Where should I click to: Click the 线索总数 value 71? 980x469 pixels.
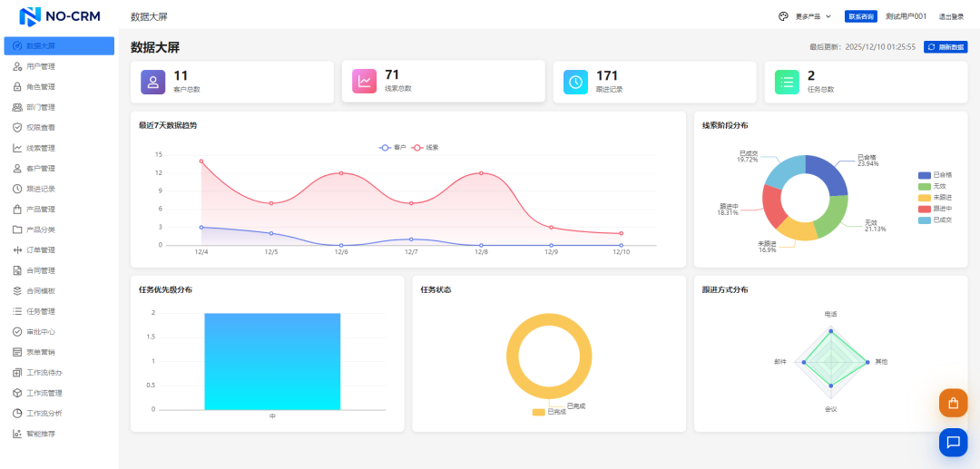[392, 75]
